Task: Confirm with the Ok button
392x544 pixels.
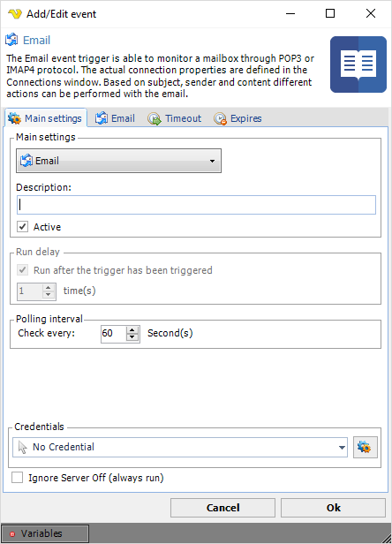Action: pyautogui.click(x=333, y=508)
